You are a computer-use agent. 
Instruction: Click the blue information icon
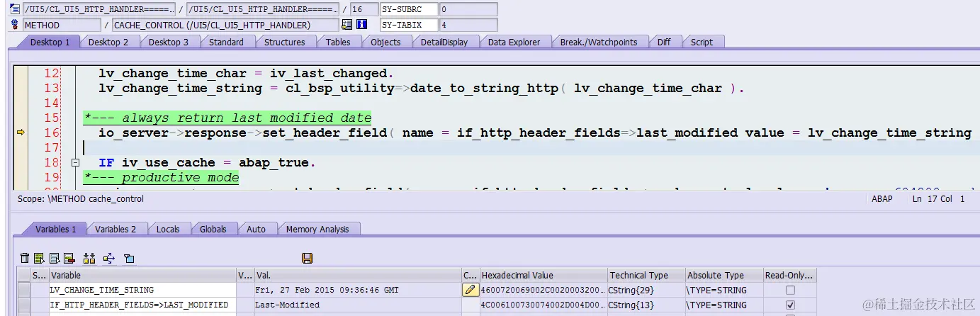tap(361, 25)
